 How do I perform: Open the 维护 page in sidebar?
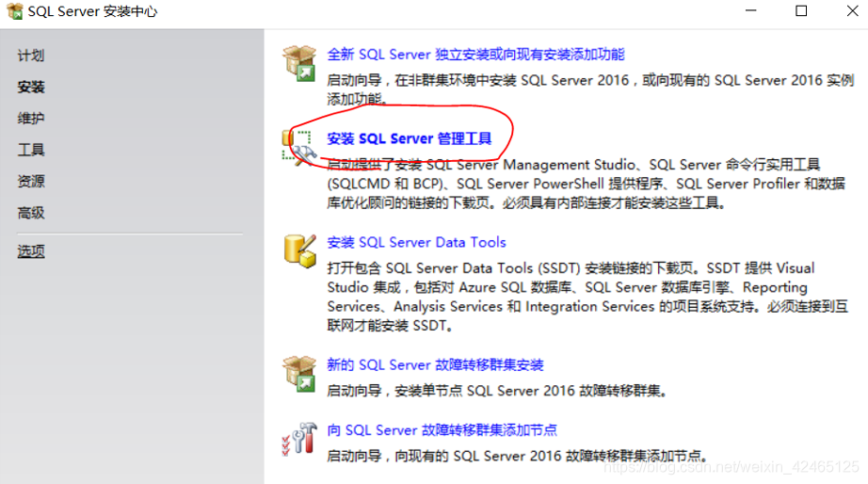[30, 118]
